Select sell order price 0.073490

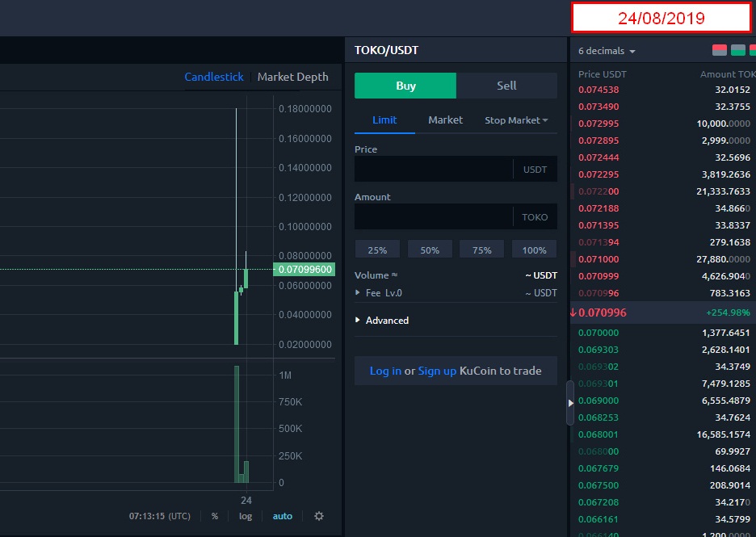click(x=598, y=107)
